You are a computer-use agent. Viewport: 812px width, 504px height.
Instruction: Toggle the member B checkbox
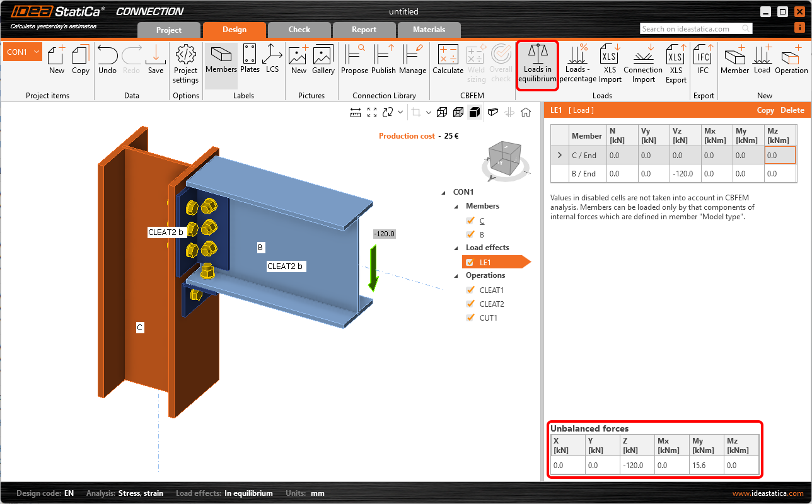point(470,235)
